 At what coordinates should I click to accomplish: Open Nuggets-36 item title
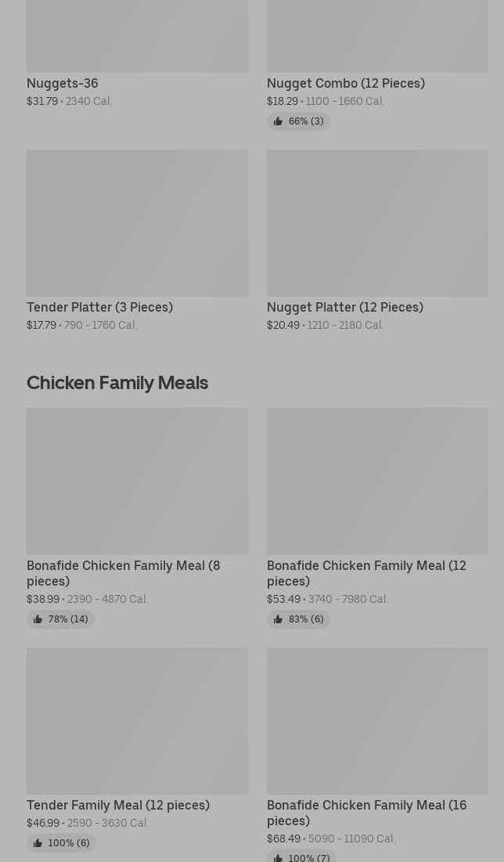[x=62, y=84]
